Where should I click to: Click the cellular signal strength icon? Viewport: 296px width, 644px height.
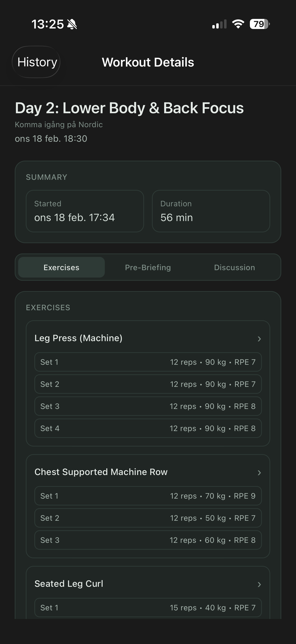point(219,23)
